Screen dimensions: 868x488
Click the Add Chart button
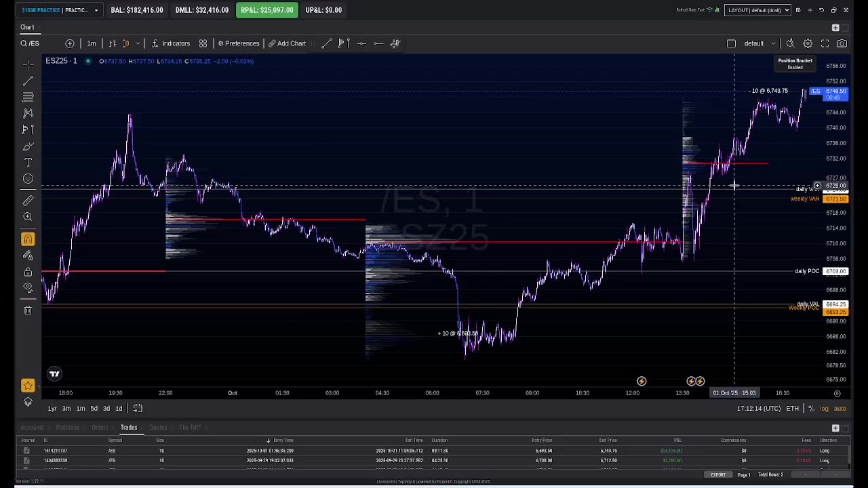[x=287, y=43]
